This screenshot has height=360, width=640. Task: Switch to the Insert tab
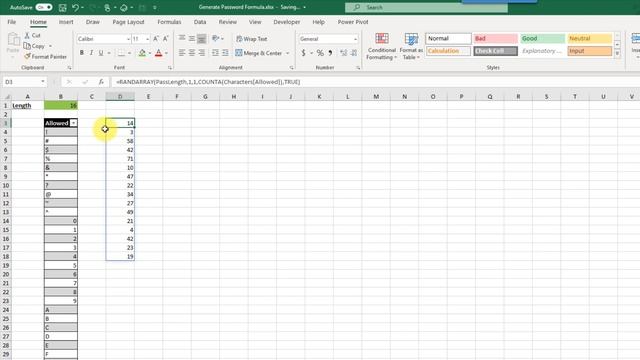pos(66,22)
